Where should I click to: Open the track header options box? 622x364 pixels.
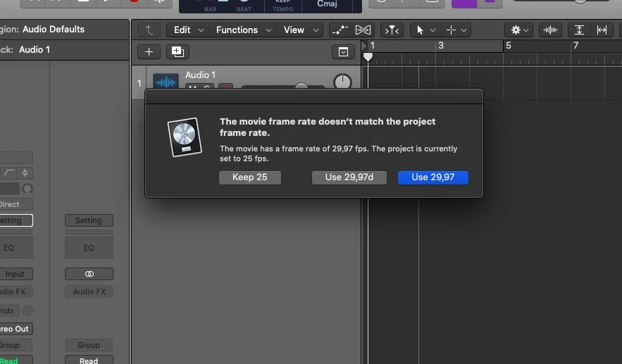click(343, 52)
